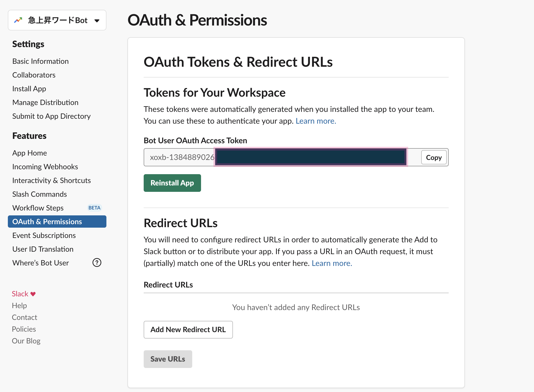Click Add New Redirect URL button
Screen dimensions: 534x392
[x=188, y=330]
